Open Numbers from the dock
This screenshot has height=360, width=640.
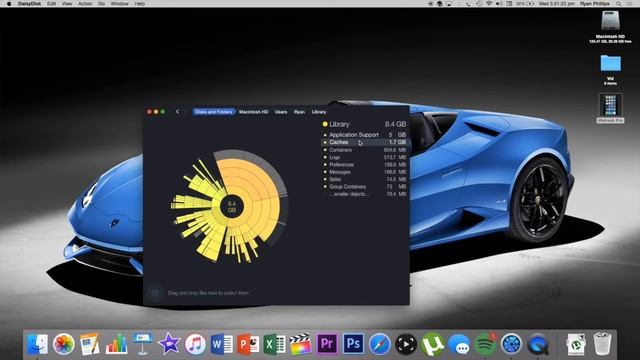116,344
